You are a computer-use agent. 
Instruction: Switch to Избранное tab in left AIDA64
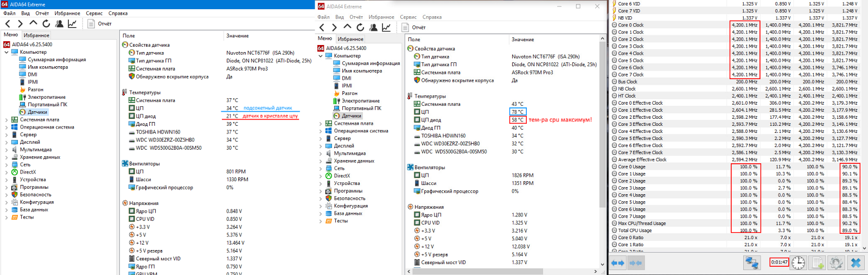(37, 35)
